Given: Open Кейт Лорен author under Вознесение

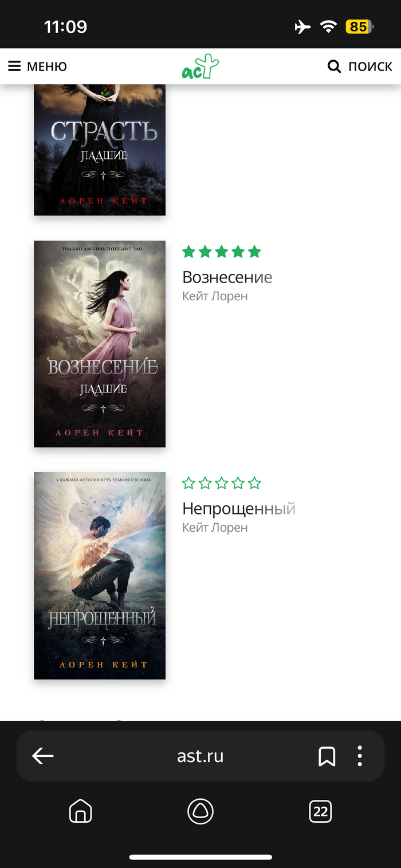Looking at the screenshot, I should coord(215,296).
